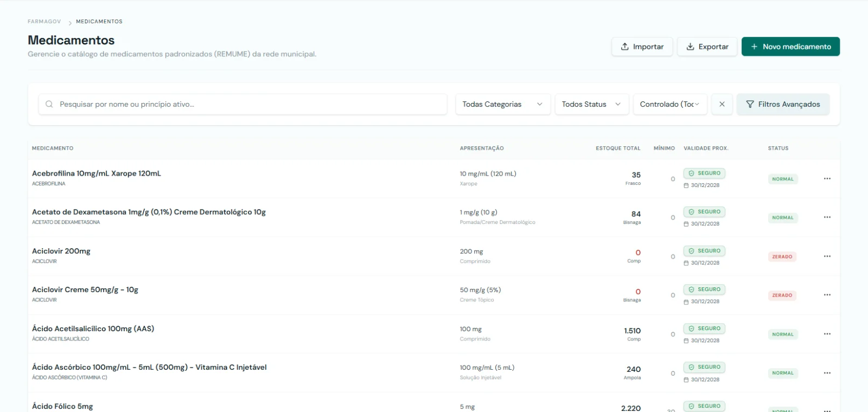Add a new medicine with Novo medicamento
This screenshot has width=868, height=412.
[790, 47]
